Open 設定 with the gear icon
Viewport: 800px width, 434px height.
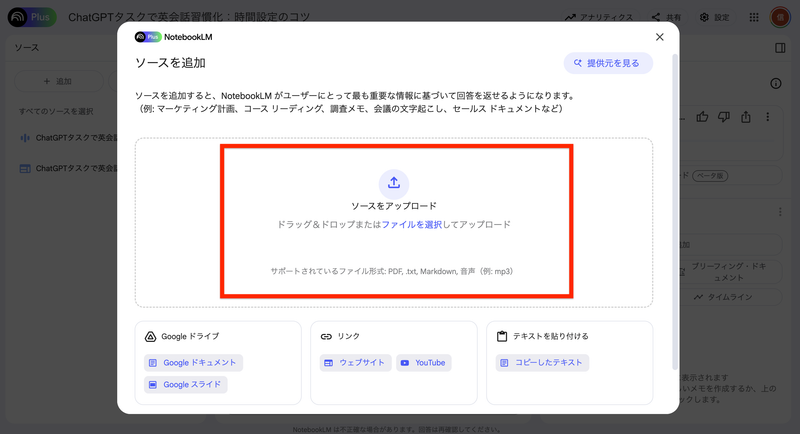click(714, 17)
